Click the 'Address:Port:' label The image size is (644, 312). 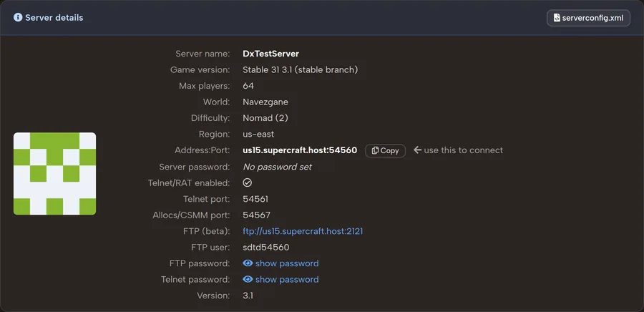tap(202, 150)
